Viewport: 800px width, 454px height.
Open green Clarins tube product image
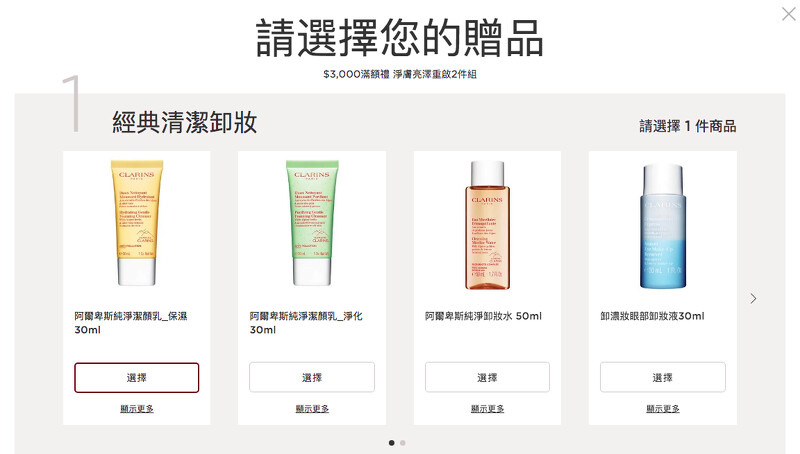click(x=312, y=223)
